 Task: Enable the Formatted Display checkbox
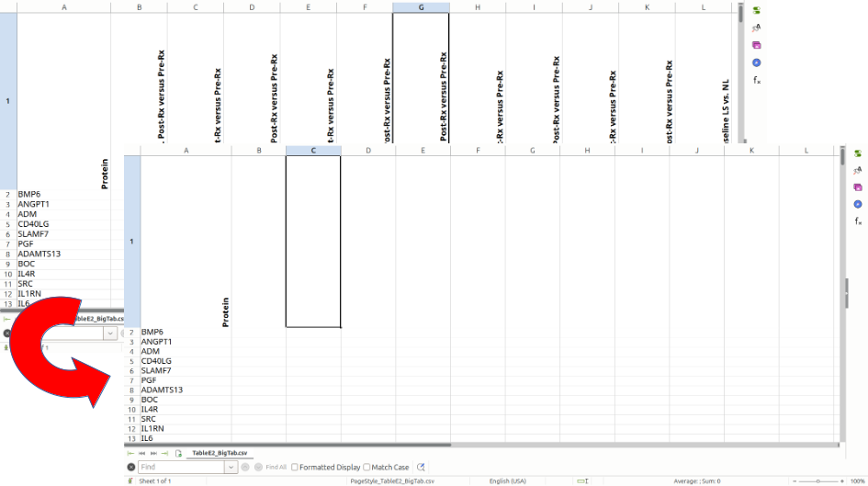point(295,468)
